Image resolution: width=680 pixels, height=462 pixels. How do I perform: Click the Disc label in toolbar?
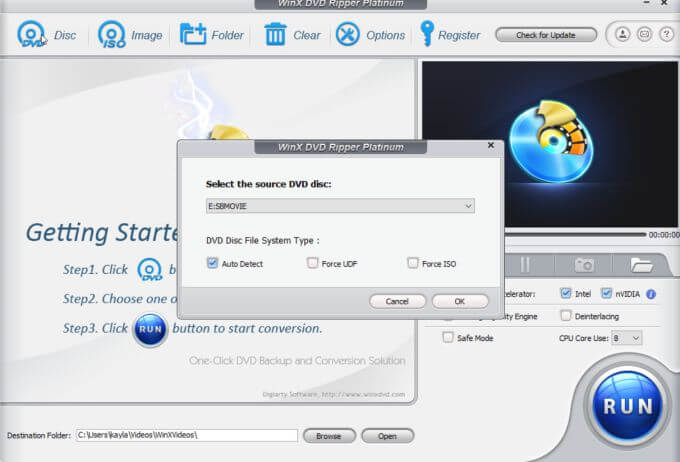pyautogui.click(x=65, y=35)
